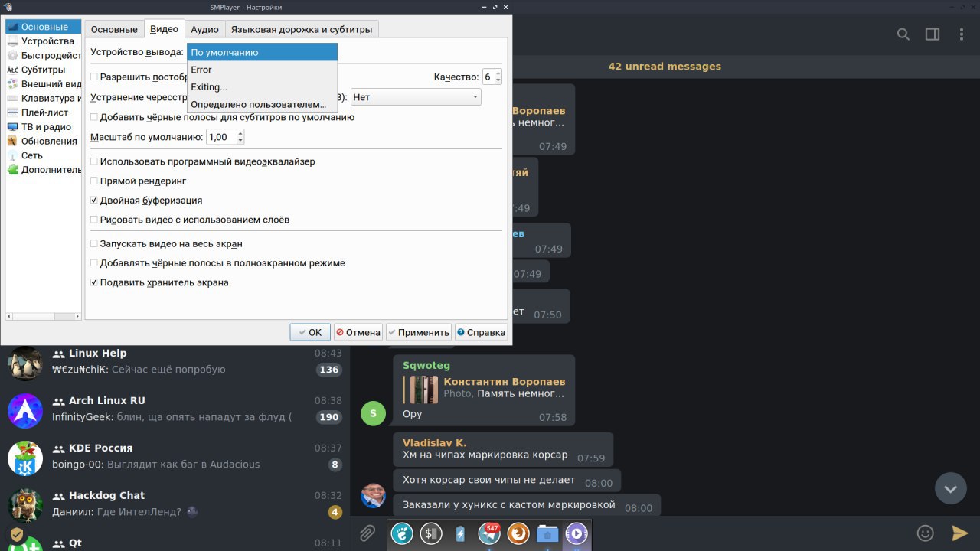Switch to the Основные tab
The height and width of the screenshot is (551, 980).
[x=114, y=29]
